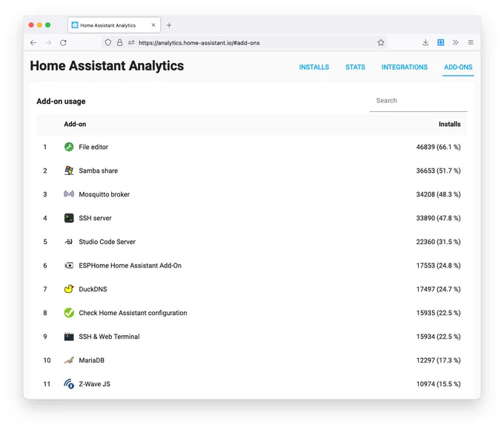This screenshot has width=504, height=430.
Task: Click Studio Code Server text
Action: click(107, 242)
